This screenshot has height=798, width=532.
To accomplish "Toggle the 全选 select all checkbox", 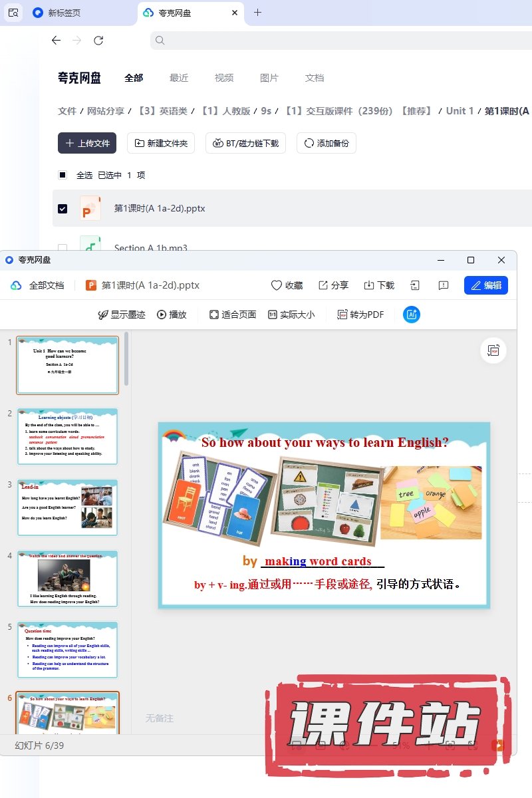I will [63, 175].
